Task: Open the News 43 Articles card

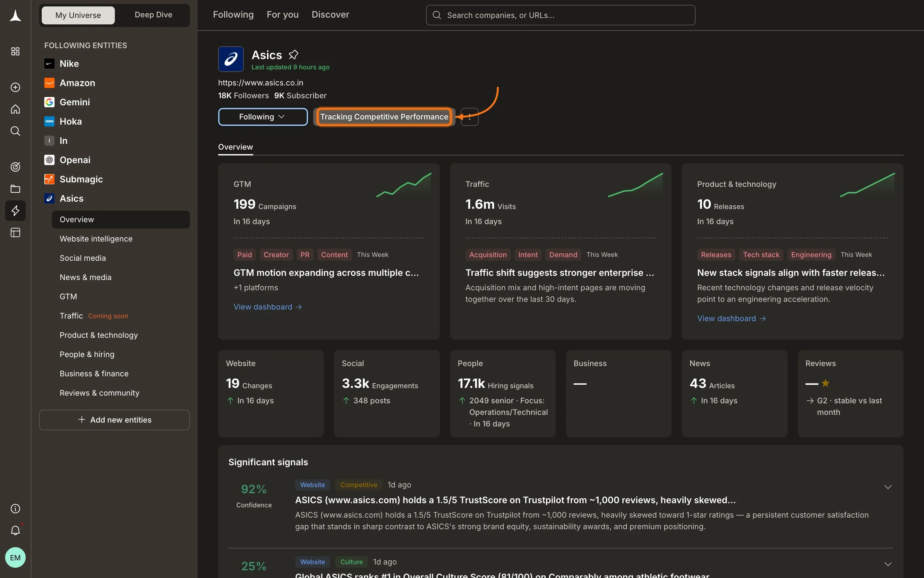Action: click(734, 394)
